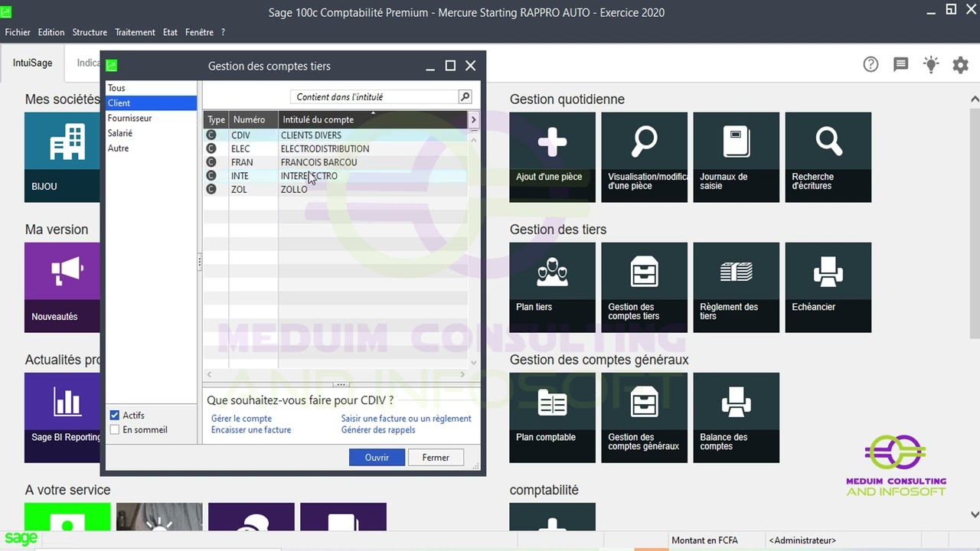Open the Recherche d'écritures tile
The image size is (980, 551).
coord(828,157)
